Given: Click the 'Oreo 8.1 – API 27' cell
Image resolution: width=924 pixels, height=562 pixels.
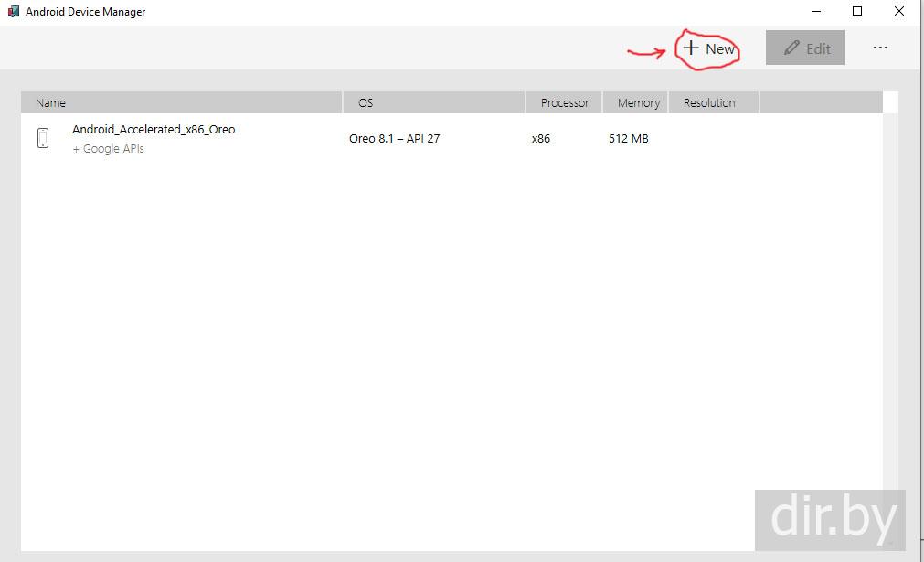Looking at the screenshot, I should point(394,138).
